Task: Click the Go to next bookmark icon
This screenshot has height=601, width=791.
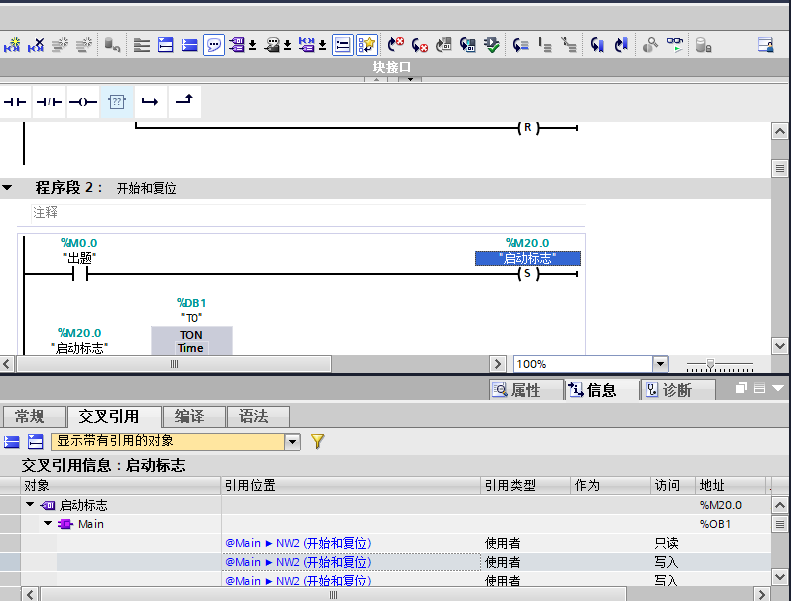Action: pyautogui.click(x=598, y=45)
